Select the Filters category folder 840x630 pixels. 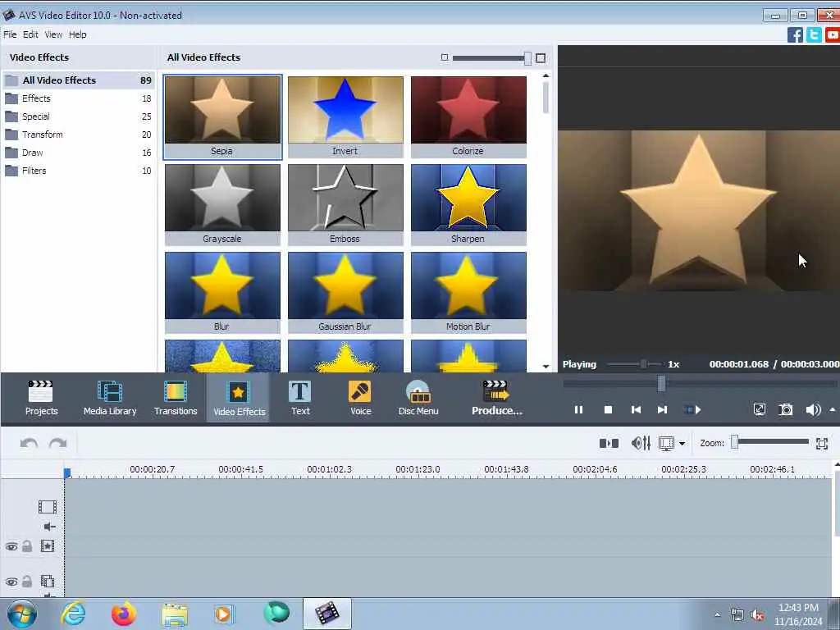79,171
